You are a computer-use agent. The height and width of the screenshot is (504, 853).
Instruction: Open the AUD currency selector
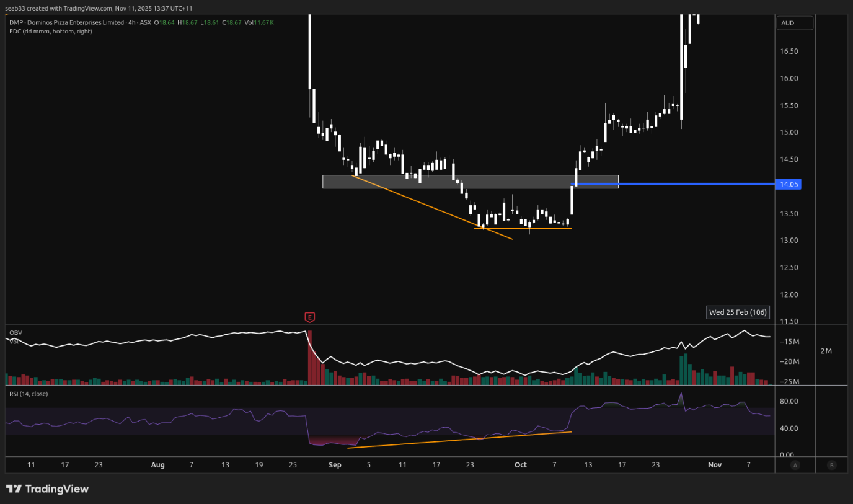tap(794, 23)
